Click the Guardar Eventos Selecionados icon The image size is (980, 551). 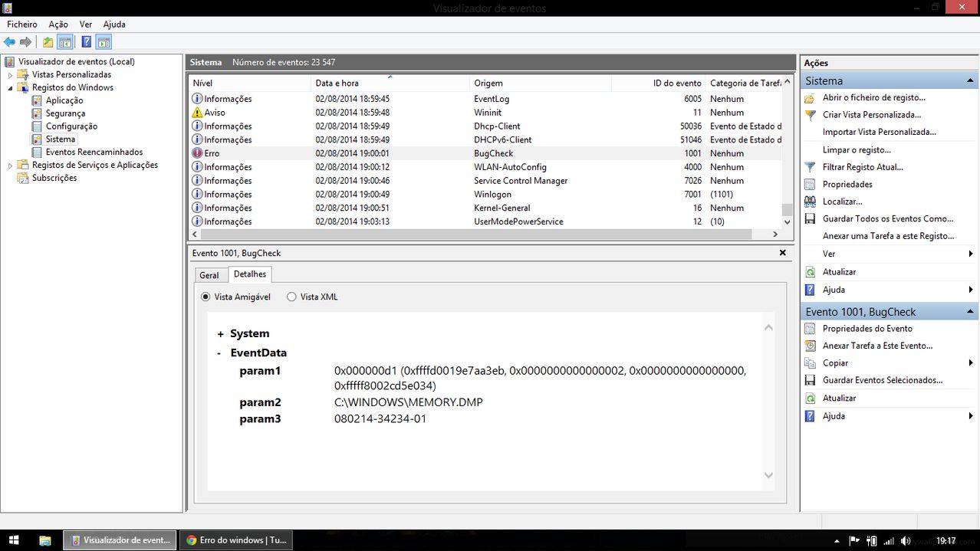point(810,380)
